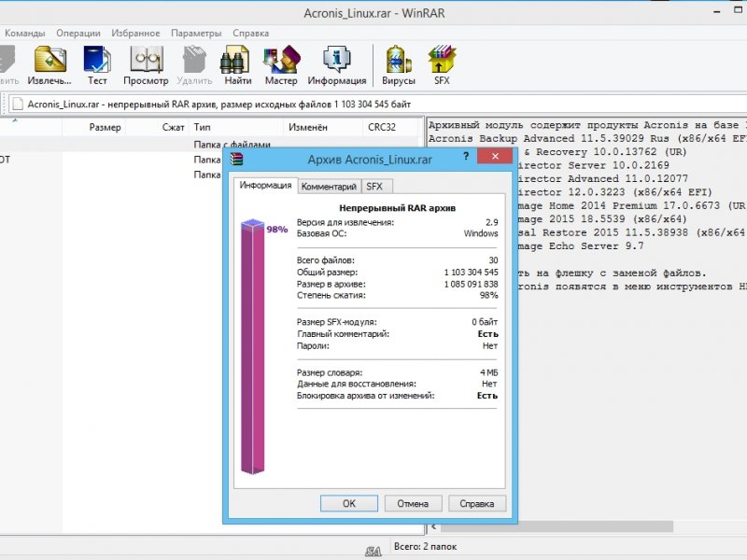Click the 'Базовая ОС: Windows' value
This screenshot has width=747, height=560.
481,233
